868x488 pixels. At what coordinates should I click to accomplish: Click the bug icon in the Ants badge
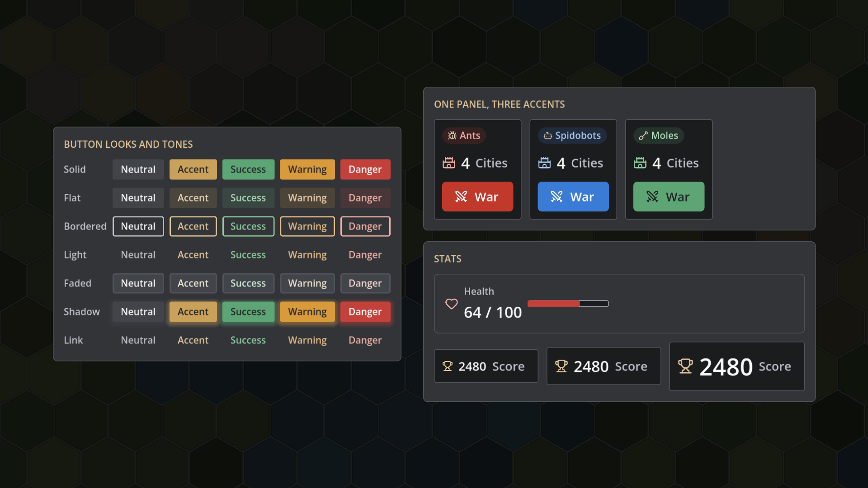[452, 136]
